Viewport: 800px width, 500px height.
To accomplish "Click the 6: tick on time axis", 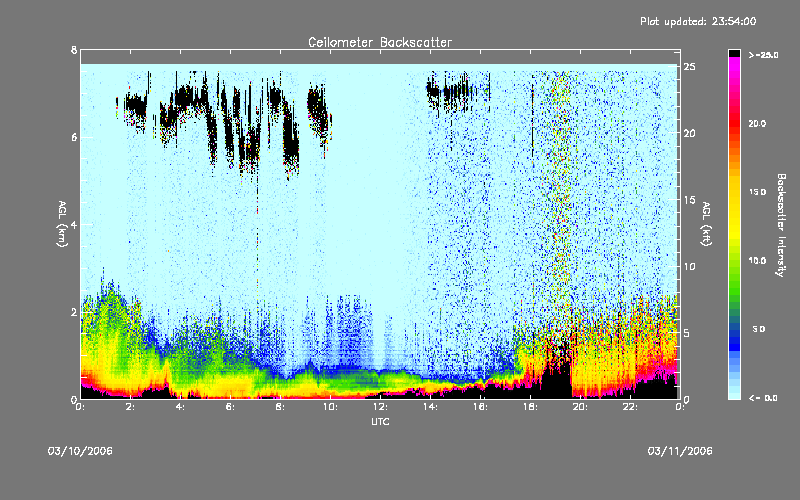I will [x=230, y=407].
